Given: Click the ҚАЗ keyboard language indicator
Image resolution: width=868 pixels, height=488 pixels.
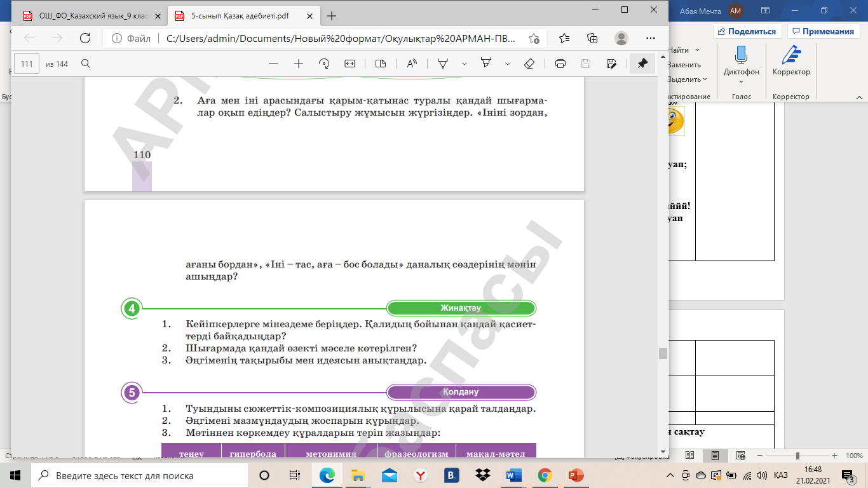Looking at the screenshot, I should click(x=781, y=475).
